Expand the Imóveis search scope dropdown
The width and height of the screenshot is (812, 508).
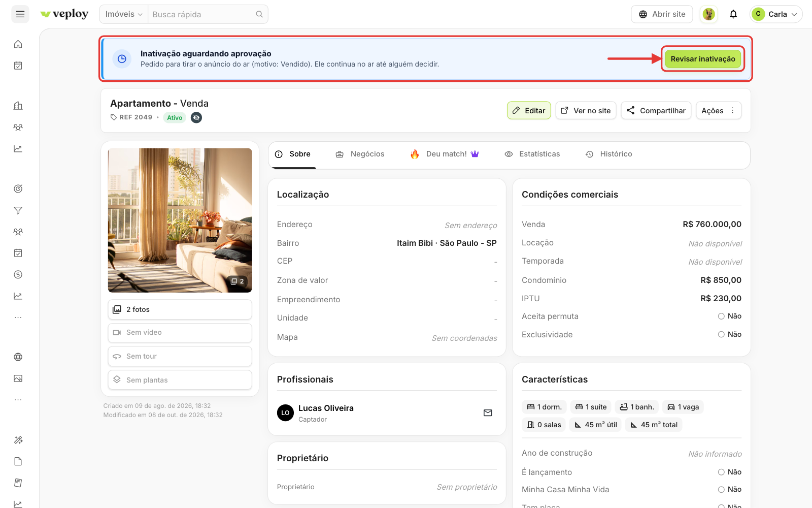pos(124,14)
